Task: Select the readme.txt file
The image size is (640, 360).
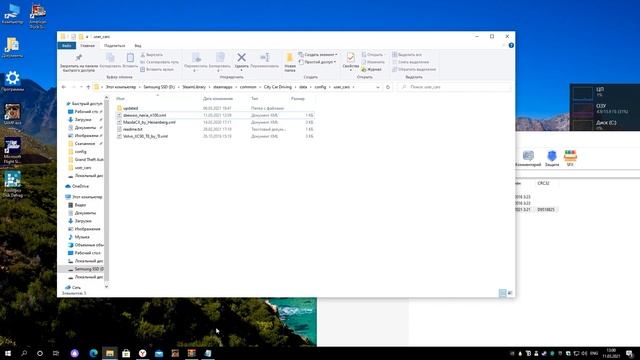Action: [133, 129]
